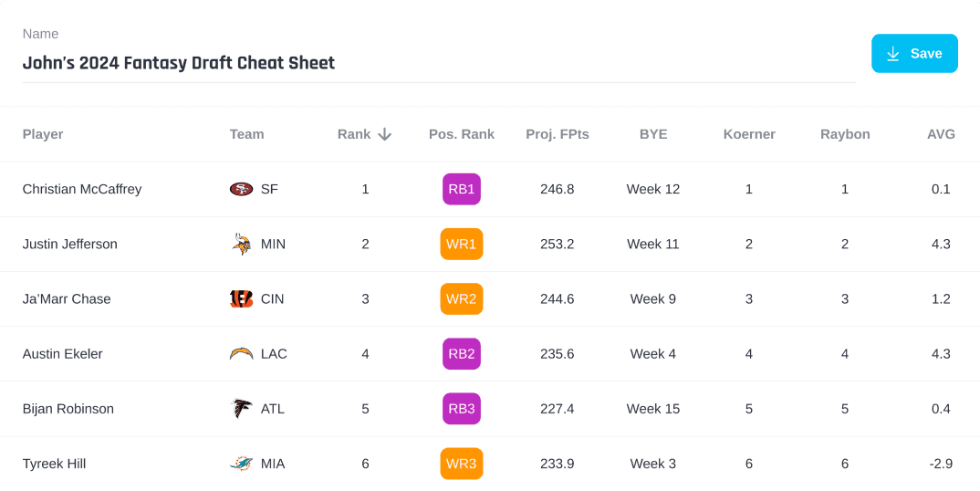Open Tyreek Hill player name
Image resolution: width=980 pixels, height=491 pixels.
54,464
